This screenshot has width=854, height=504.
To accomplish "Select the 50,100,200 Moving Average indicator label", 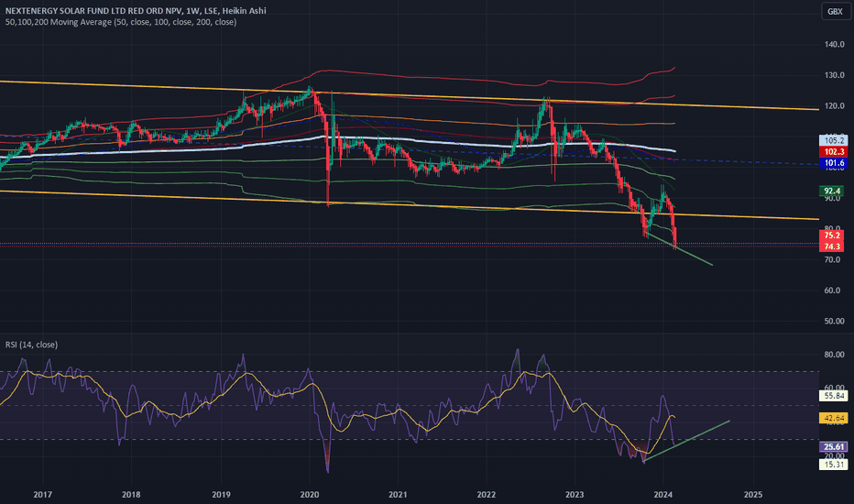I will pyautogui.click(x=121, y=22).
